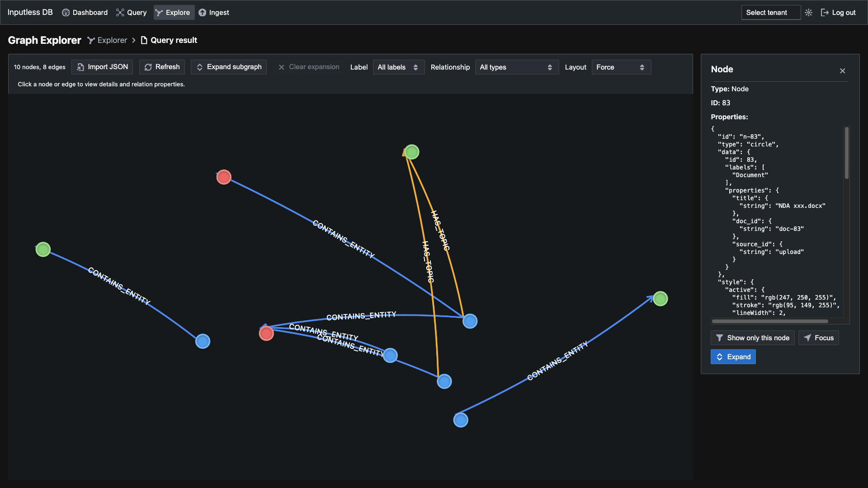
Task: Toggle light mode with the sun icon
Action: click(809, 12)
